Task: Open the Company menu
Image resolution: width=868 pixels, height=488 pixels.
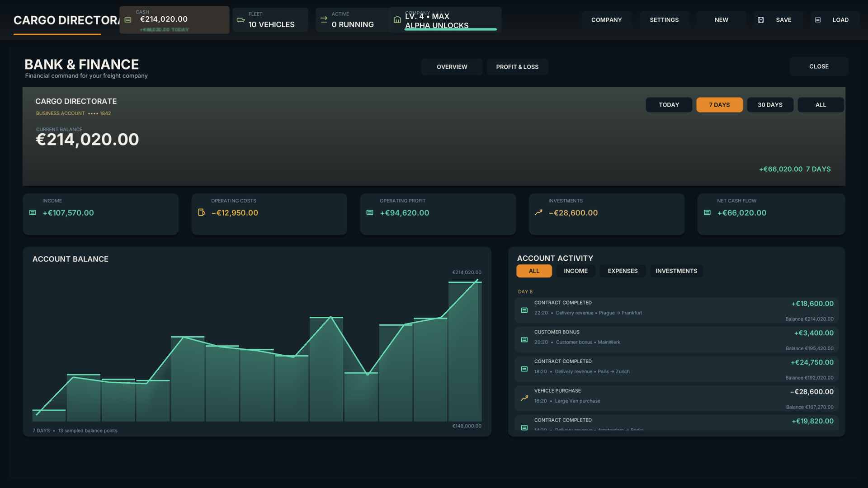Action: click(x=606, y=20)
